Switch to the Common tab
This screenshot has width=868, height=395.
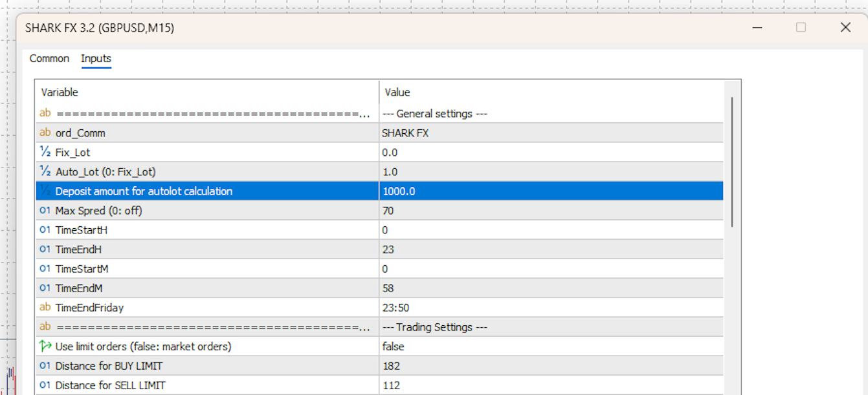49,58
